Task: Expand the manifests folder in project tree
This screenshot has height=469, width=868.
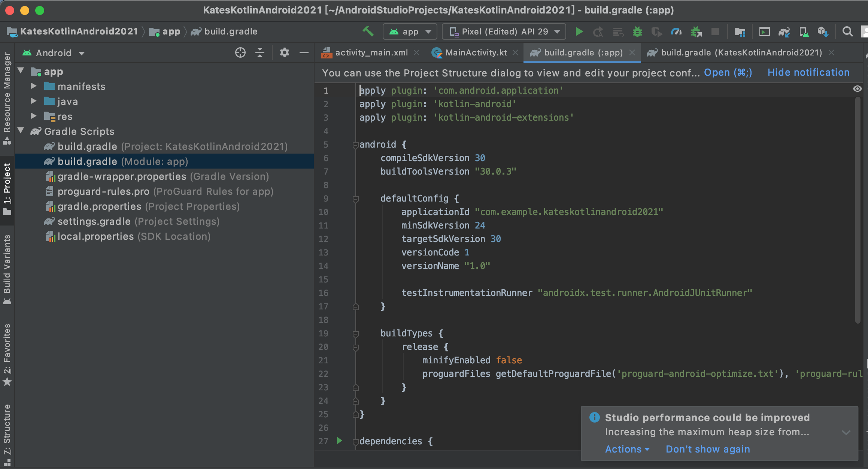Action: pos(33,86)
